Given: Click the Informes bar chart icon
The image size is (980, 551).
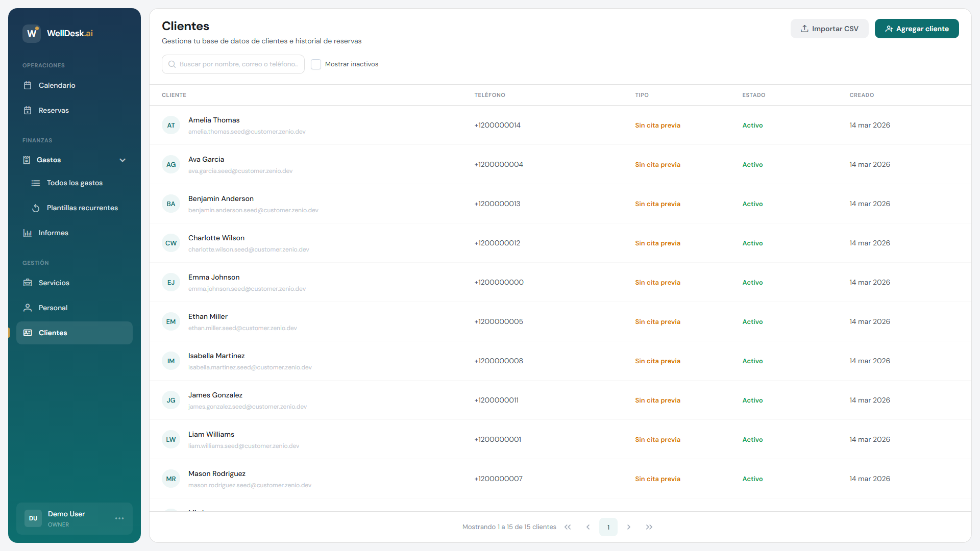Looking at the screenshot, I should (x=28, y=233).
